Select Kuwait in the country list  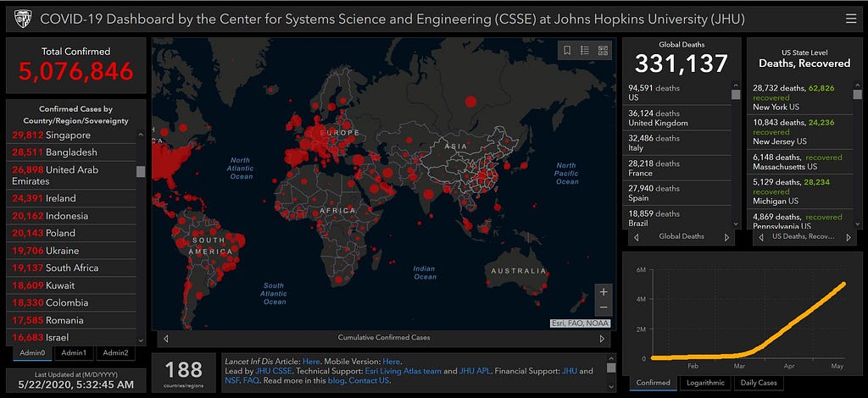(x=71, y=285)
